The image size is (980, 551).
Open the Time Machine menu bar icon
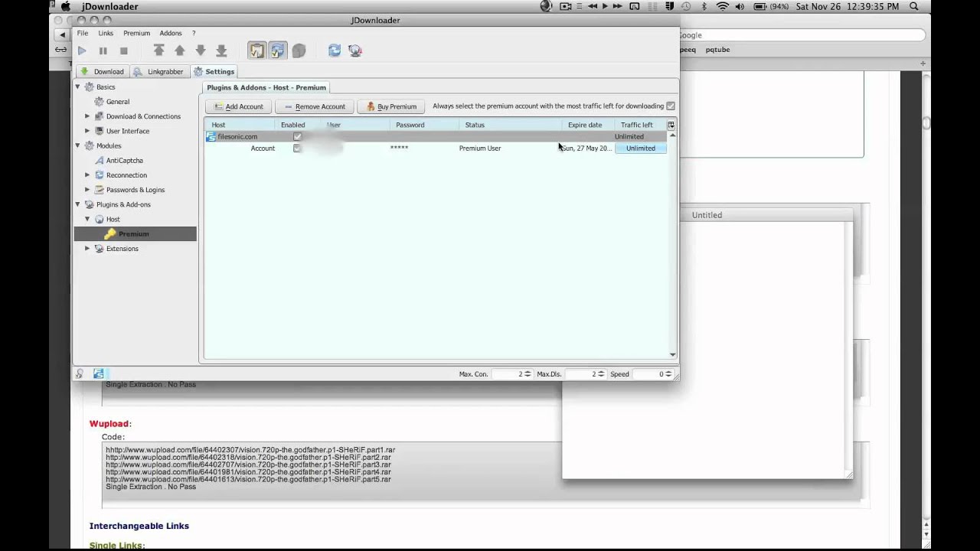click(686, 6)
